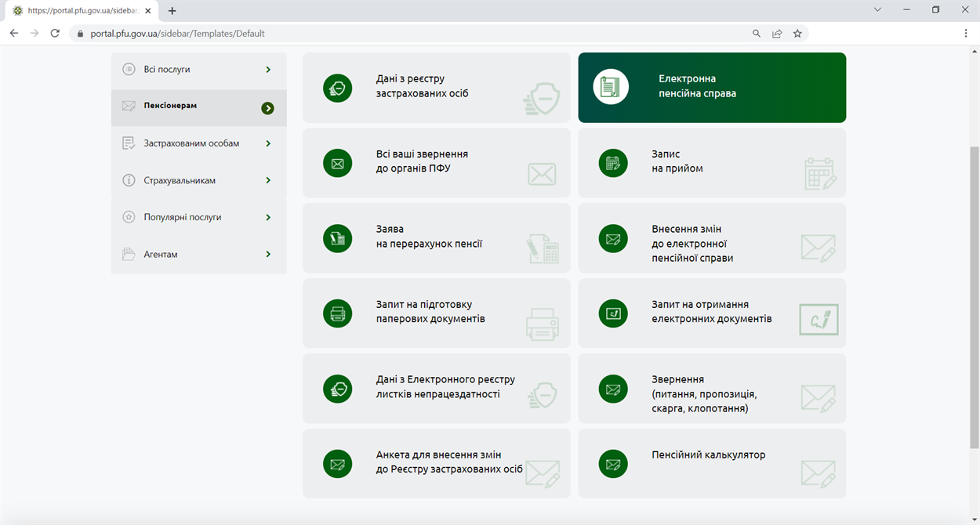Click the star icon beside Популярні послуги

(x=129, y=217)
